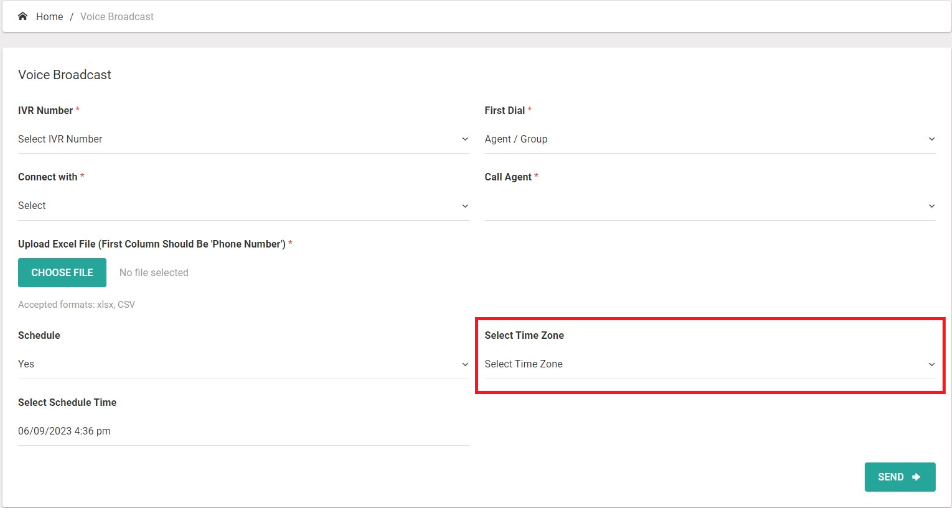
Task: Click the CHOOSE FILE button
Action: tap(62, 273)
